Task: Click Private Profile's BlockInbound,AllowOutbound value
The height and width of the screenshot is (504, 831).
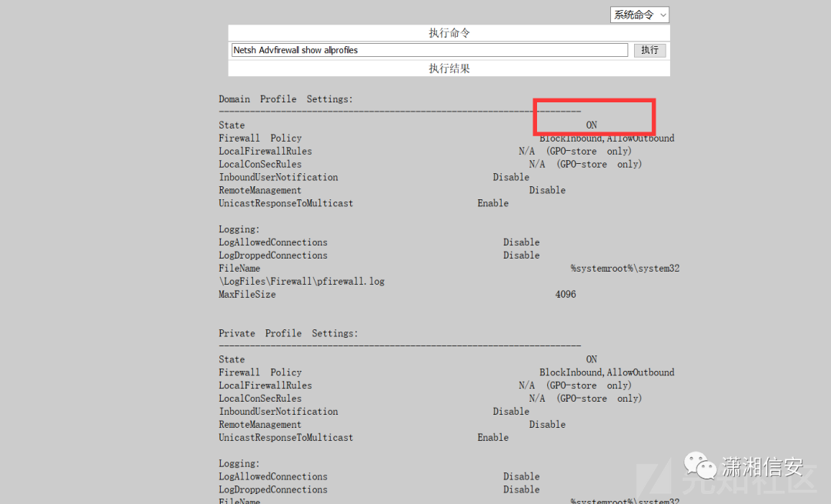Action: pyautogui.click(x=607, y=372)
